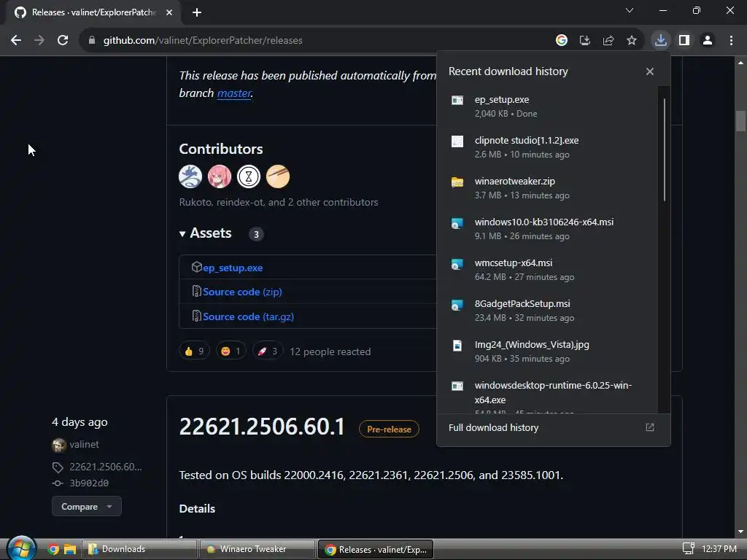Click the network tray icon
The image size is (747, 560).
(x=689, y=549)
